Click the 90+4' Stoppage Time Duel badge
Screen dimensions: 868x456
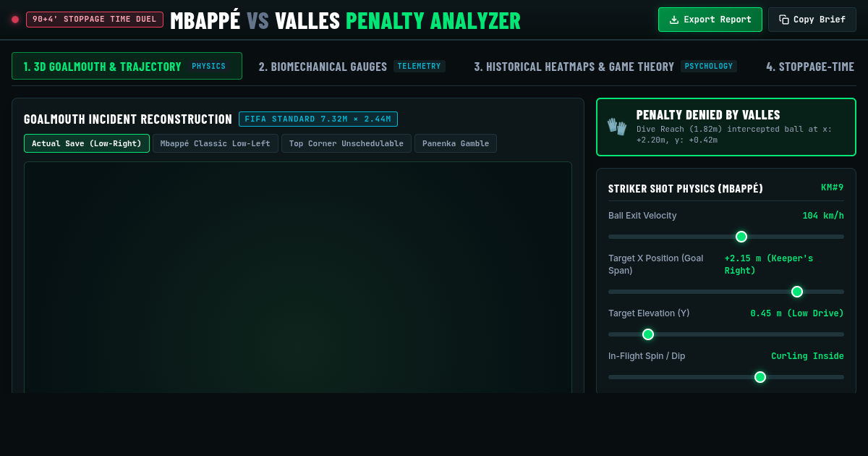(x=95, y=20)
